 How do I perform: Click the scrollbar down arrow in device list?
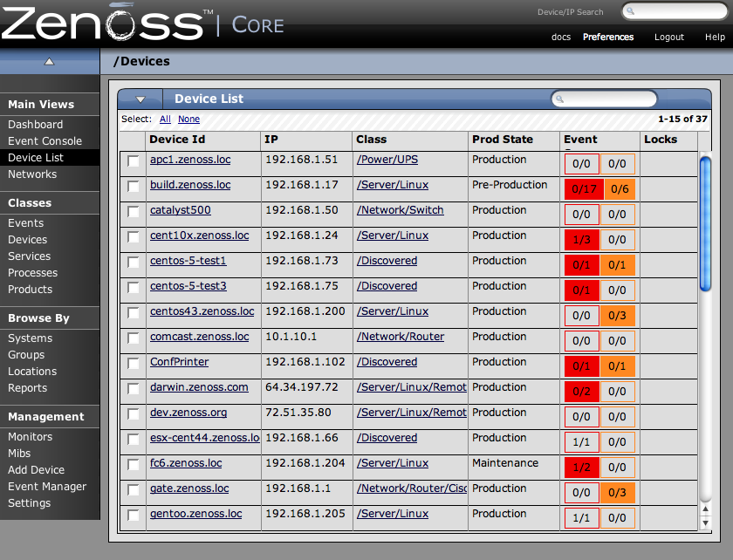coord(705,523)
